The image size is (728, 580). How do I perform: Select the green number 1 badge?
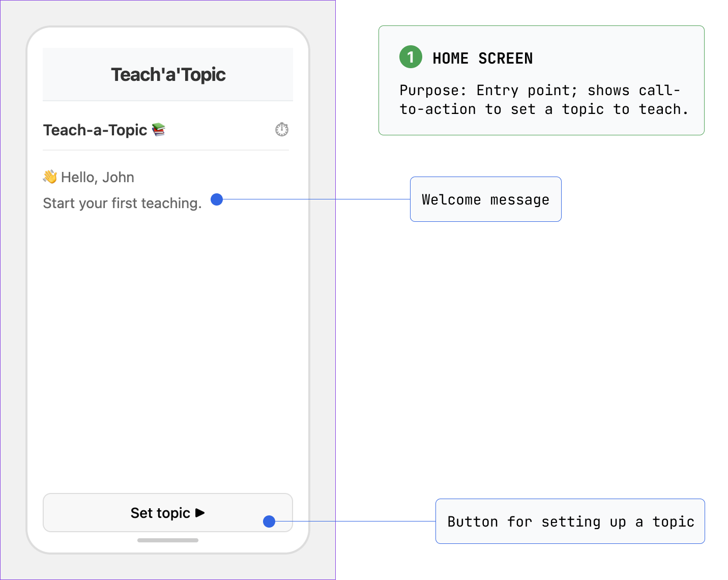[x=411, y=56]
